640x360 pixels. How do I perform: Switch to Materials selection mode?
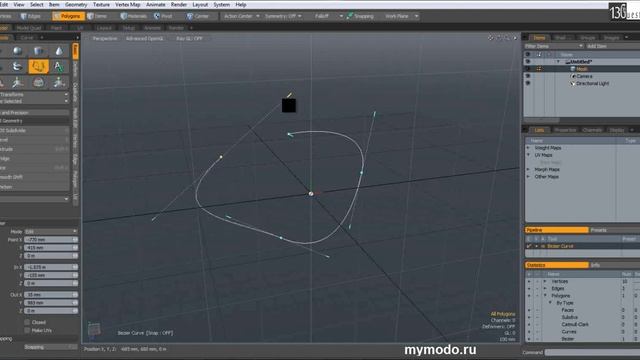point(134,16)
